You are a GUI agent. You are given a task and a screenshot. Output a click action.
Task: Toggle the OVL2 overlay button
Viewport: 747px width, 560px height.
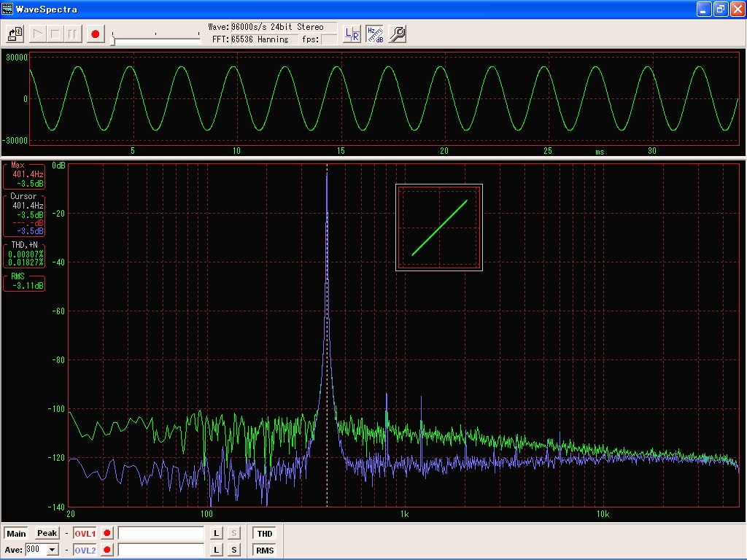coord(85,550)
